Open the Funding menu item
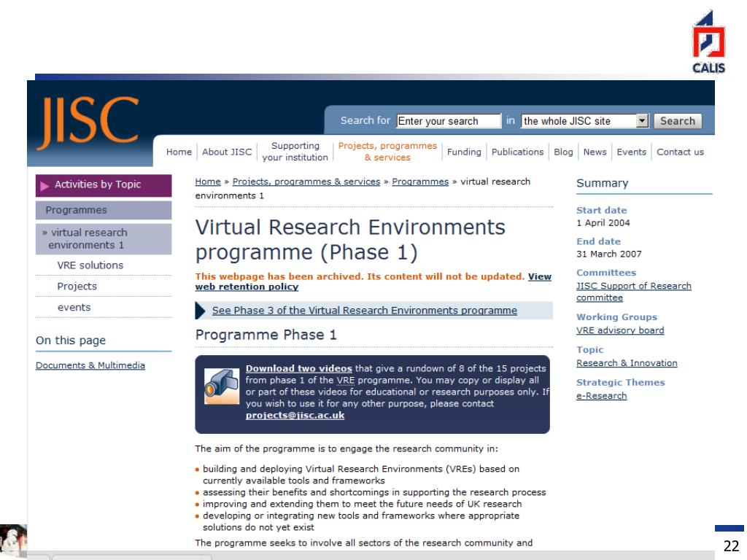This screenshot has height=560, width=747. 464,152
